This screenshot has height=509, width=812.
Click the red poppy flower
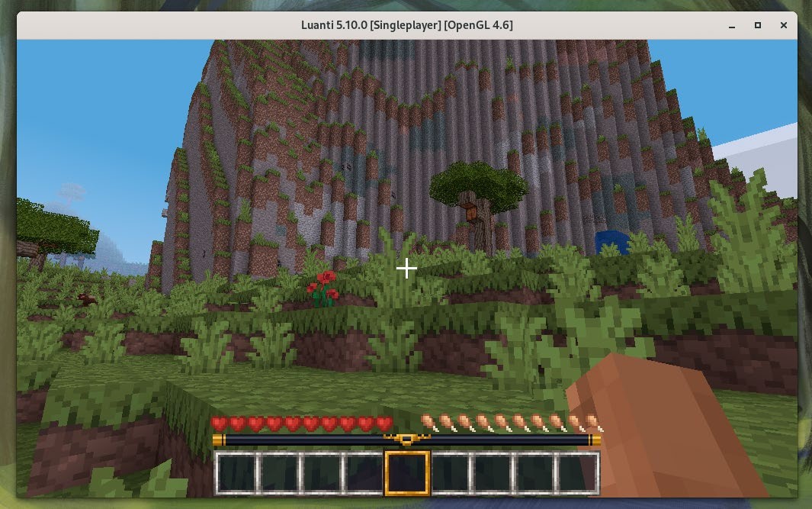point(323,288)
